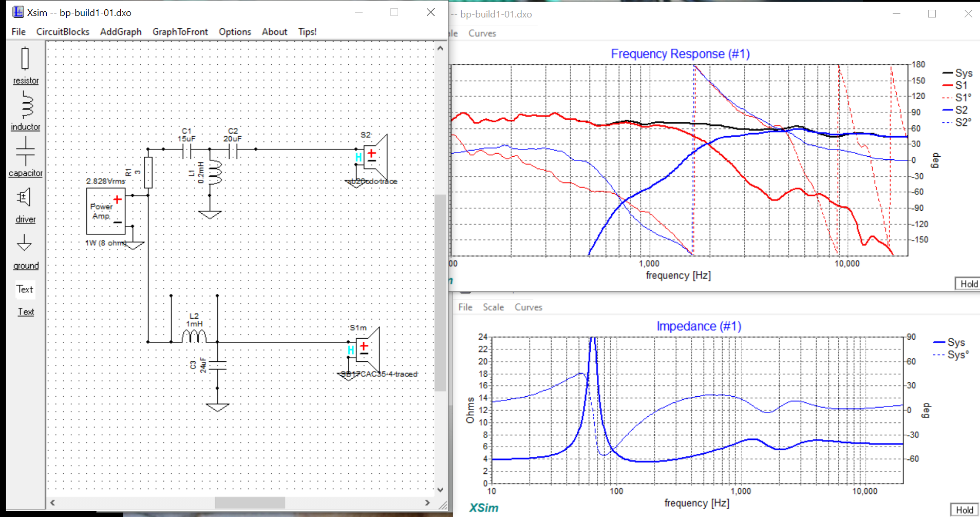Open Scale menu in Impedance window
The height and width of the screenshot is (517, 980).
coord(493,307)
